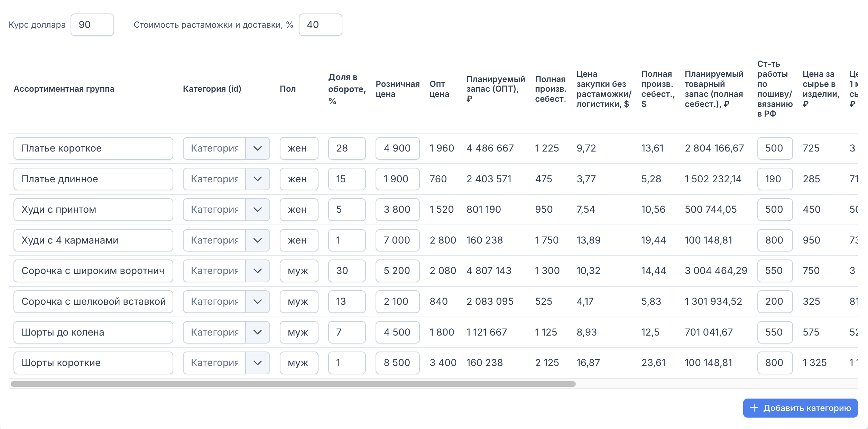Click the Планируемый запас (ОПТ) header

(496, 89)
